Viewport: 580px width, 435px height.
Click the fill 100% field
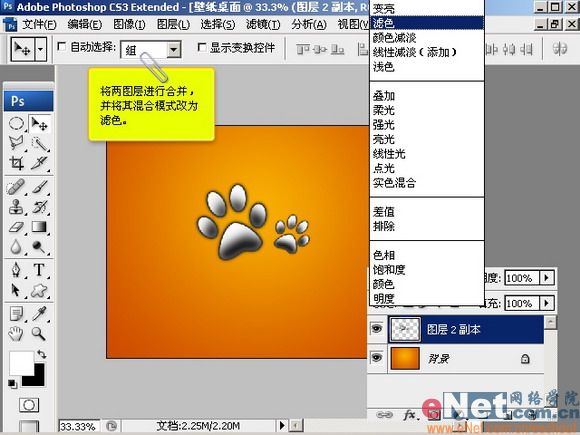(523, 303)
